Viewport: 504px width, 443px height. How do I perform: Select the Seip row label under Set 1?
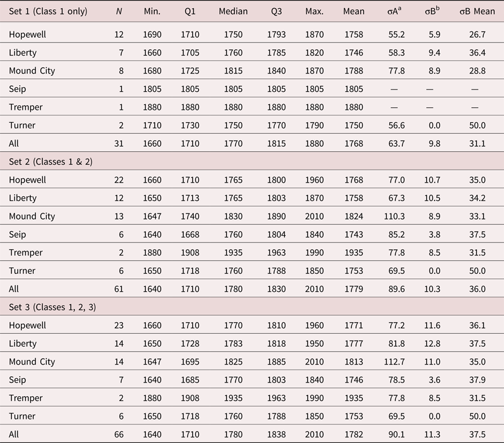point(17,89)
